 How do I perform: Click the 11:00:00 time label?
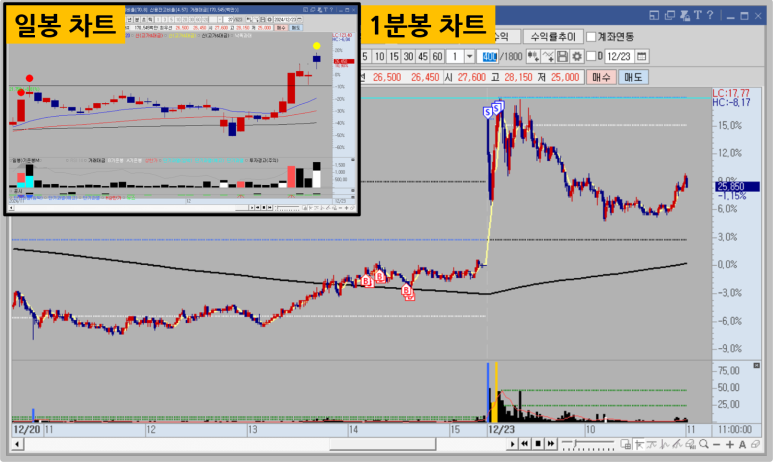[735, 429]
